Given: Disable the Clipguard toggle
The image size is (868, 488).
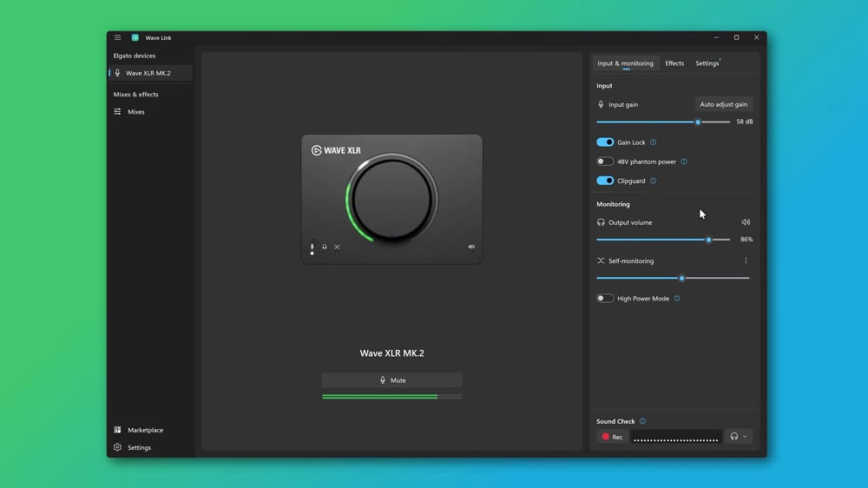Looking at the screenshot, I should pos(605,181).
